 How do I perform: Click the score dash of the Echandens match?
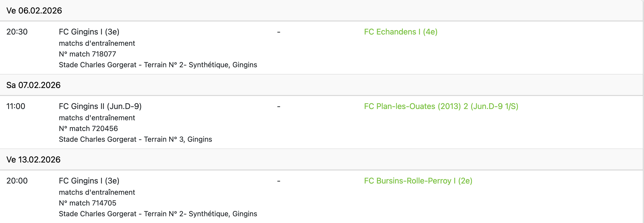pyautogui.click(x=279, y=32)
